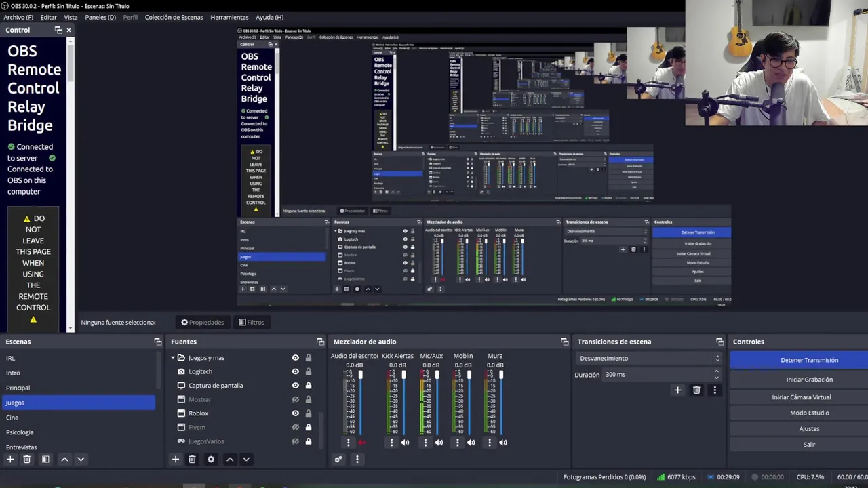The width and height of the screenshot is (868, 488).
Task: Delete the selected scene with the trash icon
Action: 27,460
